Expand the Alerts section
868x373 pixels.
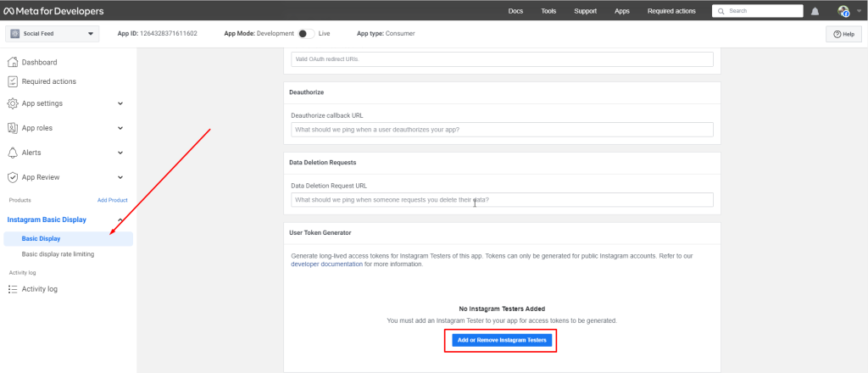(x=120, y=153)
